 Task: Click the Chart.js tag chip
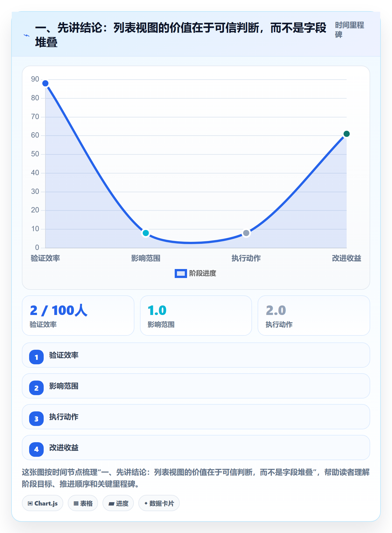click(x=43, y=503)
